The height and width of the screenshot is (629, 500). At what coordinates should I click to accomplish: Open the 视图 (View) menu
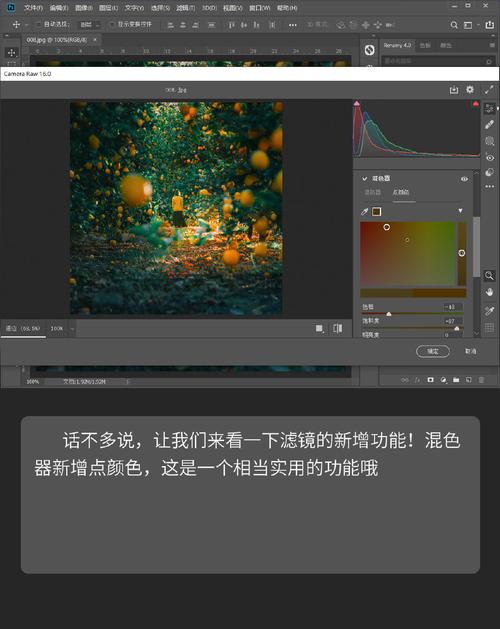click(232, 8)
